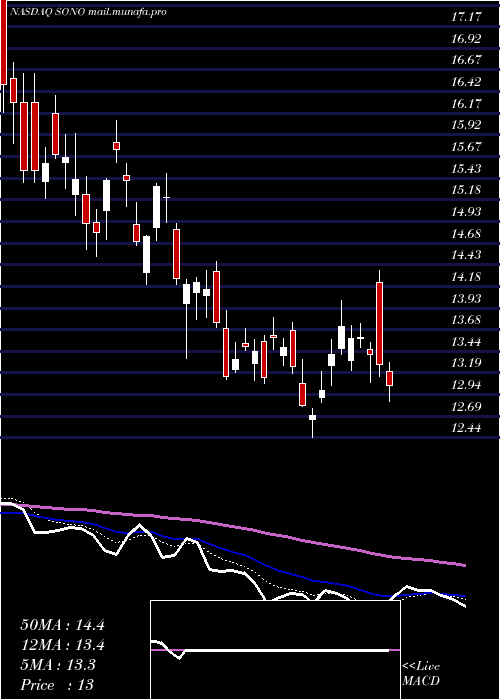Viewport: 500px width, 700px height.
Task: Click the 16.92 price axis label
Action: 466,39
